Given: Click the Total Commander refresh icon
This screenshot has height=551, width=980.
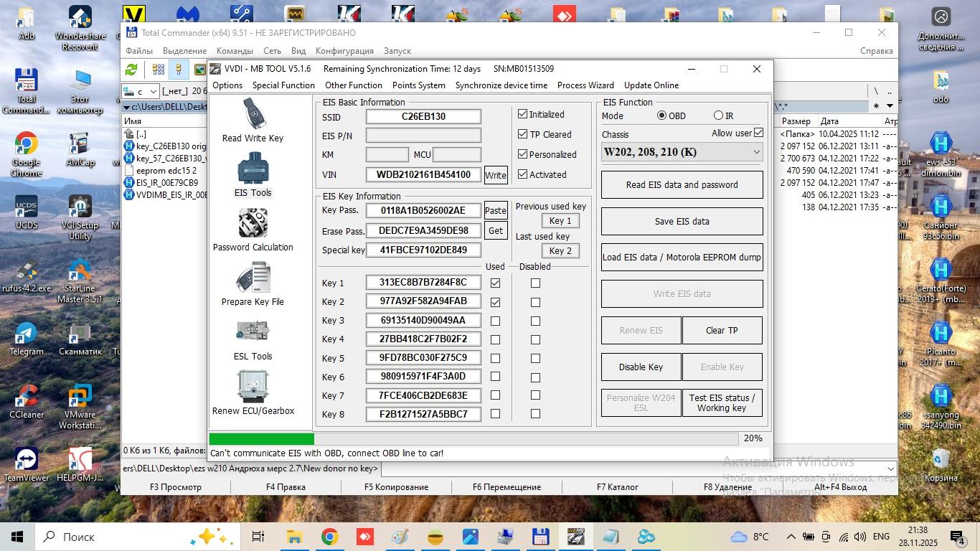Looking at the screenshot, I should point(131,70).
